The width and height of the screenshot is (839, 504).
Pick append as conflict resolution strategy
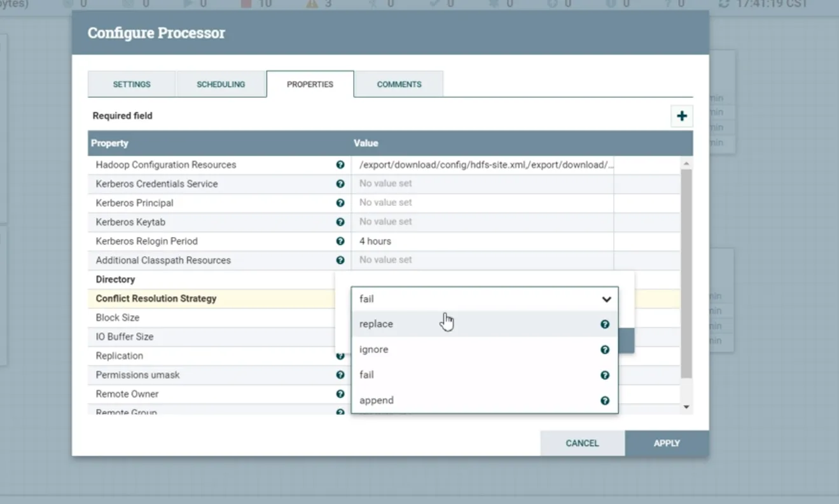[376, 400]
